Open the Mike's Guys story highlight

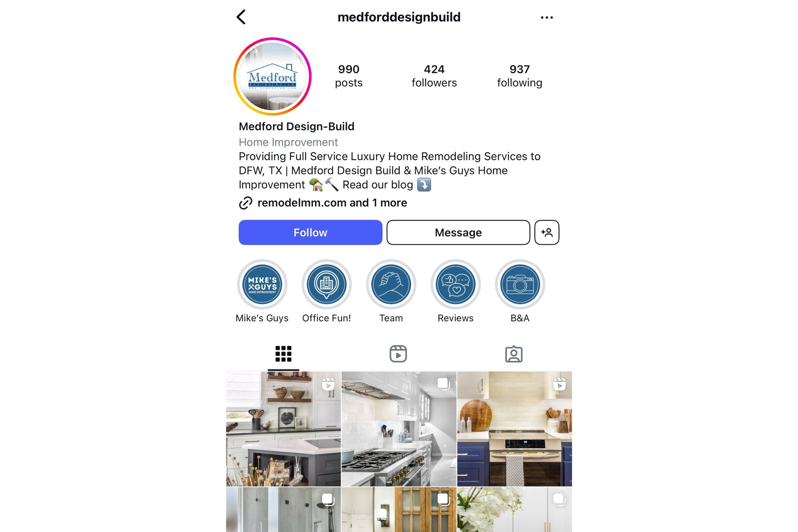point(262,284)
